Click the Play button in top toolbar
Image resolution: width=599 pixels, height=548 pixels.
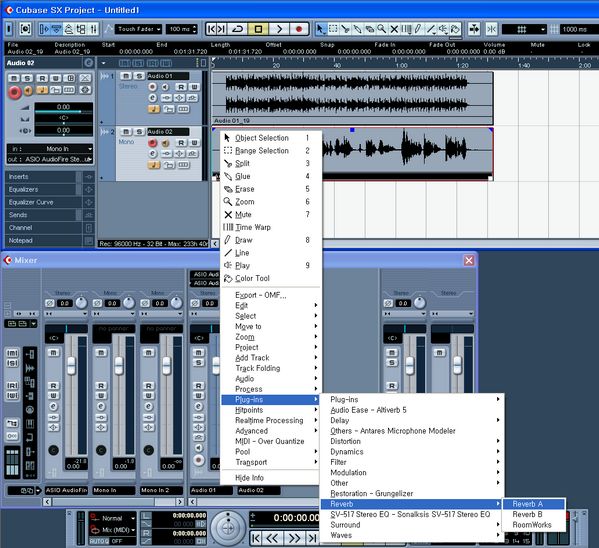[279, 29]
